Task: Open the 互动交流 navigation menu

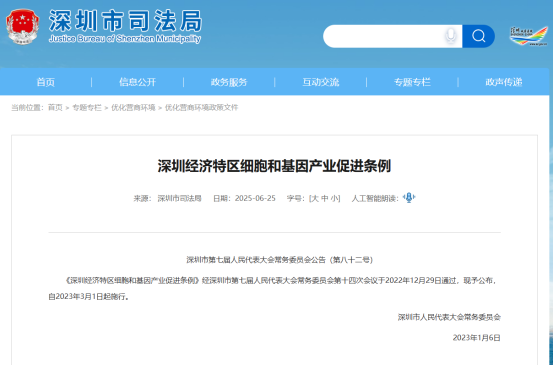Action: pos(320,82)
